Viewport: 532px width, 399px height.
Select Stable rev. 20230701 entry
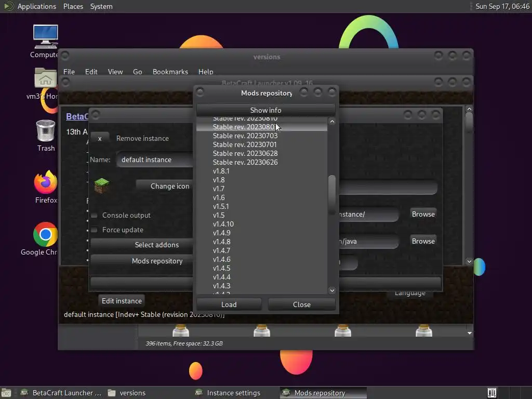(x=262, y=144)
